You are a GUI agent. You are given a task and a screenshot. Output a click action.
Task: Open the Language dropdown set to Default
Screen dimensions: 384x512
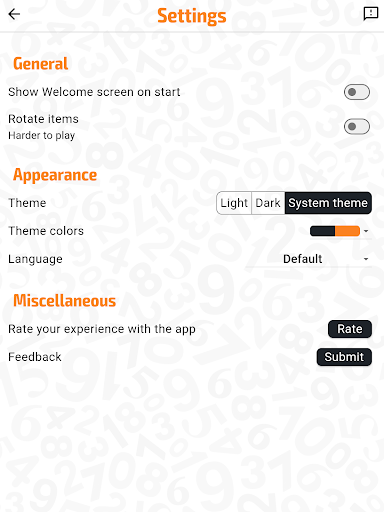[309, 259]
